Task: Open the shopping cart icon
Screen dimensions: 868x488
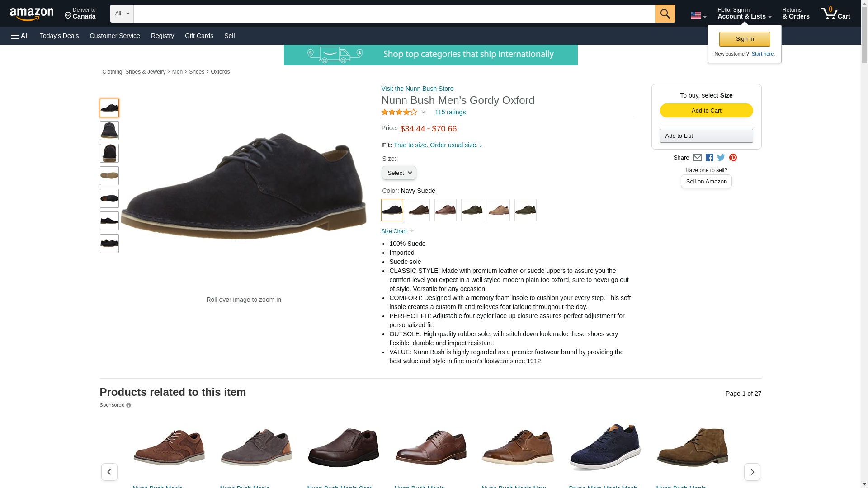Action: click(x=835, y=14)
